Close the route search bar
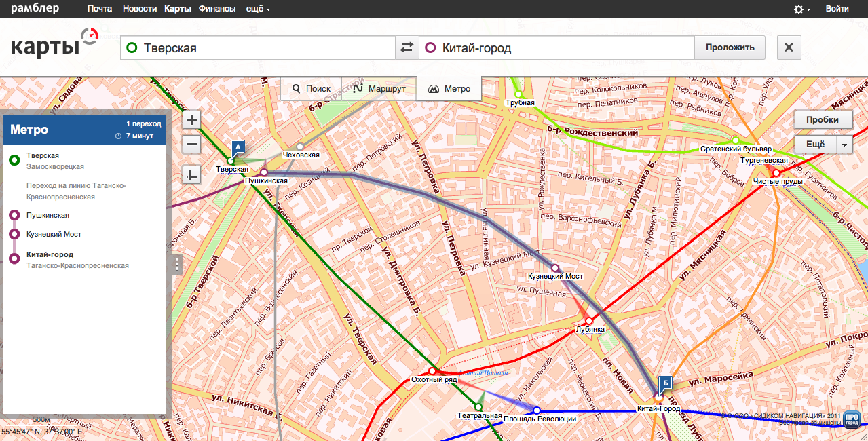 click(x=789, y=47)
